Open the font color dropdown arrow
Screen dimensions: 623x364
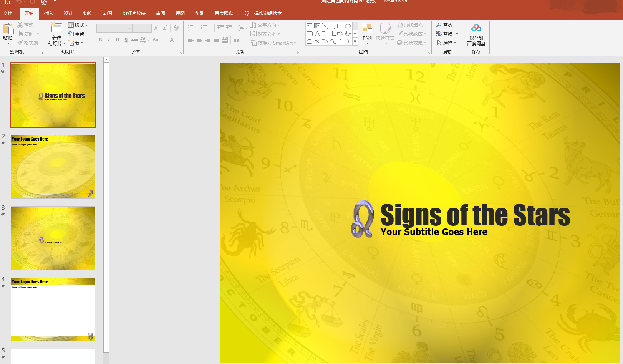178,40
